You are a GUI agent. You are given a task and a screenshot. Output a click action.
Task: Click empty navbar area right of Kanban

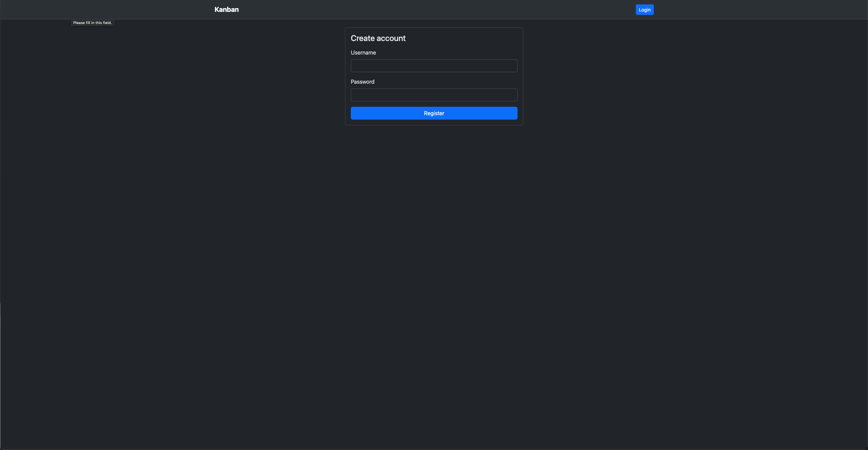click(407, 9)
